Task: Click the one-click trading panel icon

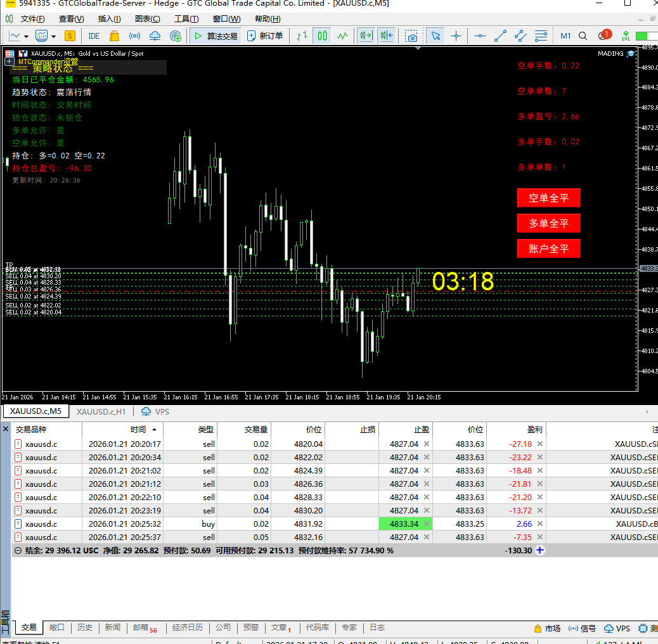Action: point(10,54)
